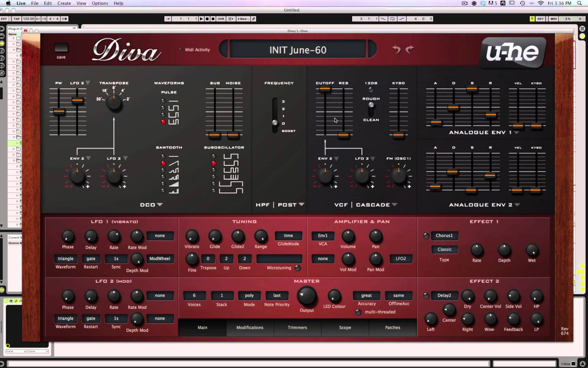
Task: Open the Apple menu
Action: click(8, 3)
